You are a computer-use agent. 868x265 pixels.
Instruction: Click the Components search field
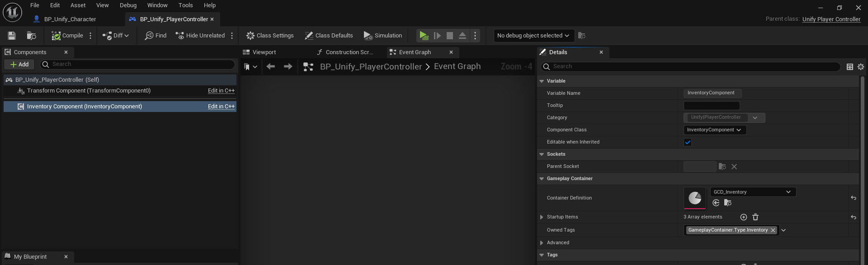tap(137, 65)
